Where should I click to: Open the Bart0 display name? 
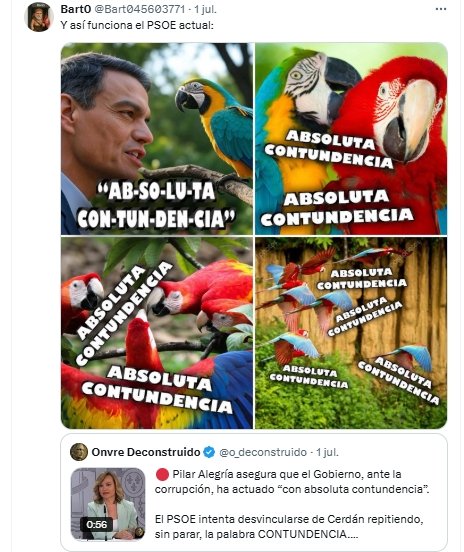click(x=75, y=9)
